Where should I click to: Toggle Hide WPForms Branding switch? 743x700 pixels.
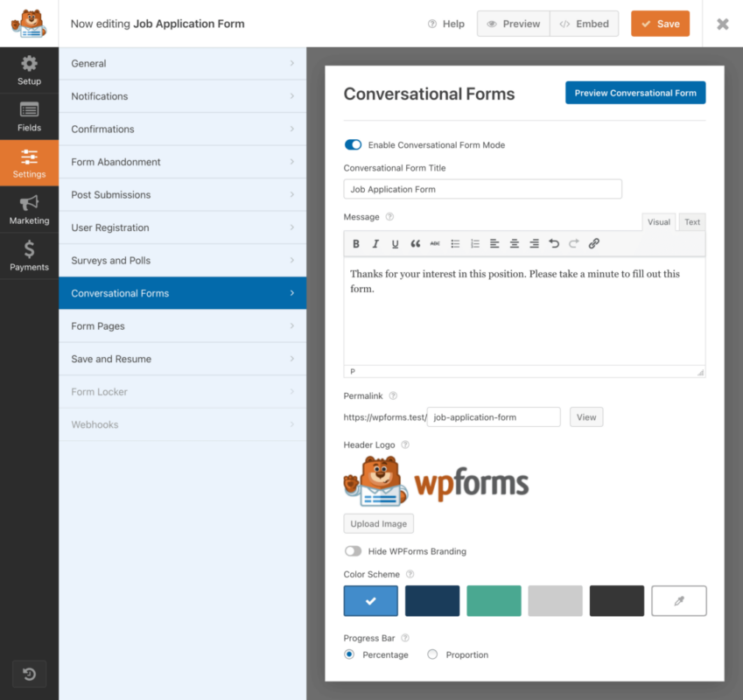(353, 551)
